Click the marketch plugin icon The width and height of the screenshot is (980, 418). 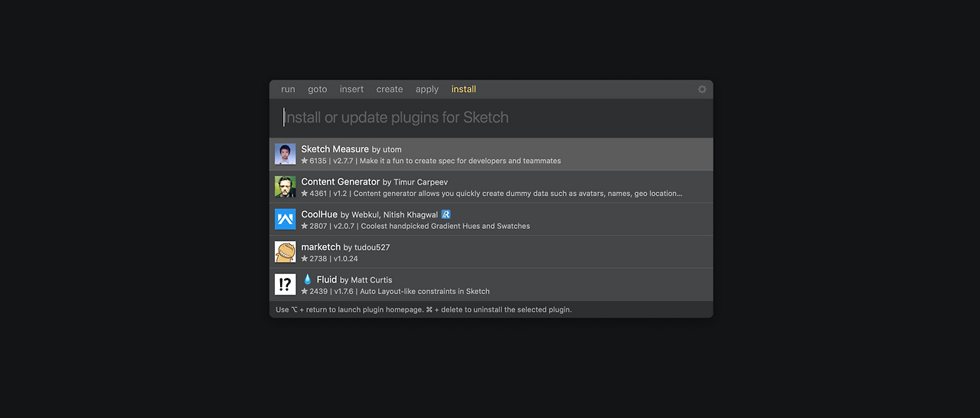click(x=286, y=252)
